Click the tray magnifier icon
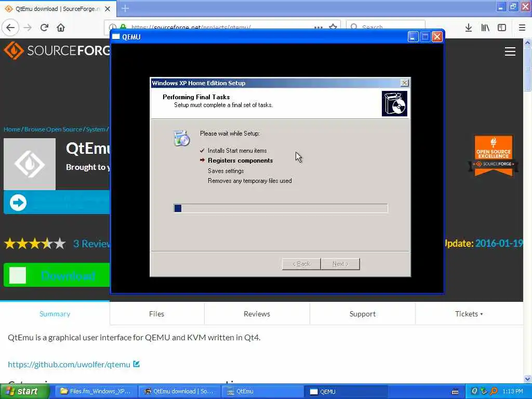Viewport: 532px width, 399px height. 494,391
